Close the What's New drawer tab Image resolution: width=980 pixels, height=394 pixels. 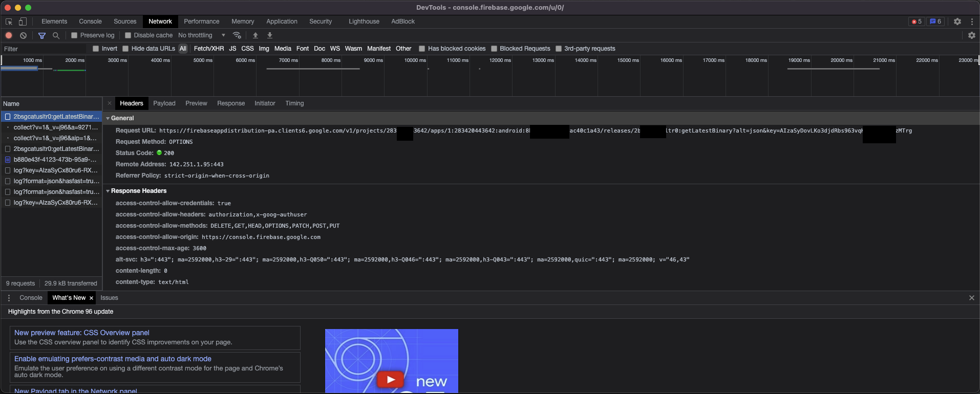[x=91, y=298]
